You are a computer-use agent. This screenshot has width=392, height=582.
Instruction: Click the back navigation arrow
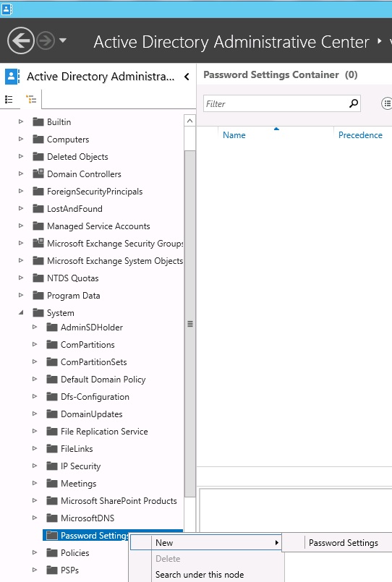tap(21, 40)
